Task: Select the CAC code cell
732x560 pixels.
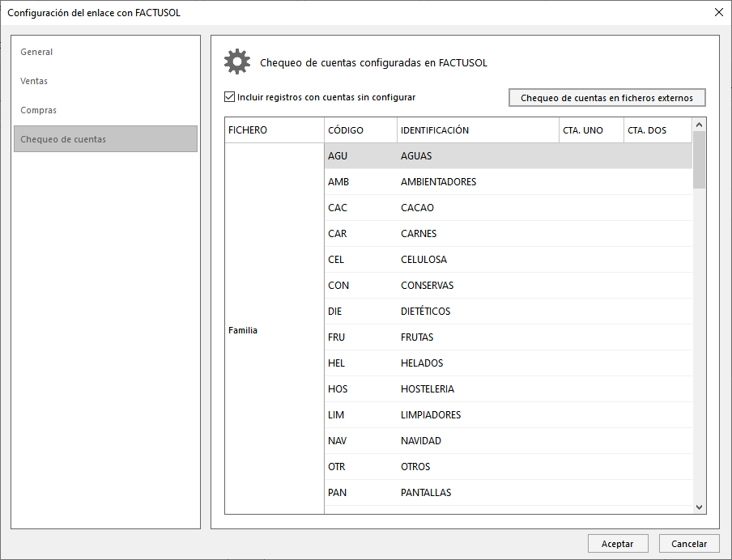Action: 360,208
